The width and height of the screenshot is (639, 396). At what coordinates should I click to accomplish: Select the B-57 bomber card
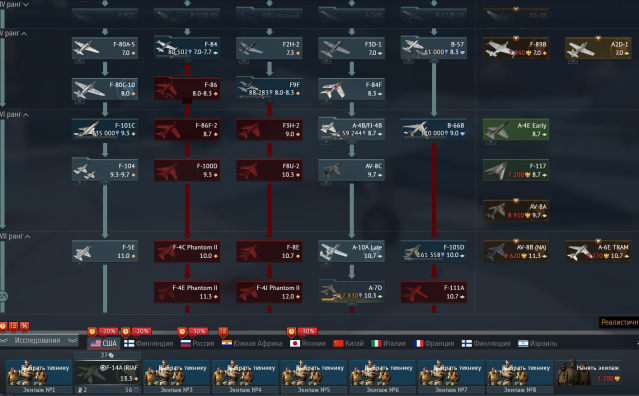point(434,48)
